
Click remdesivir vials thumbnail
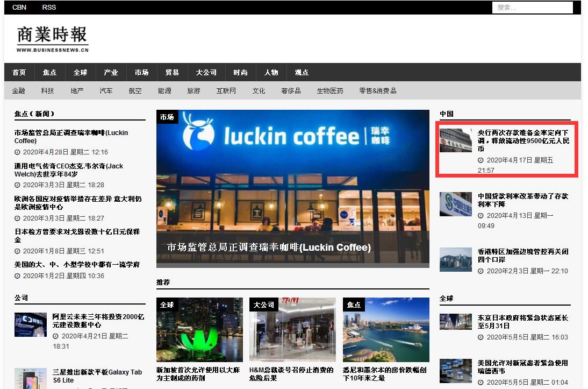(x=456, y=371)
